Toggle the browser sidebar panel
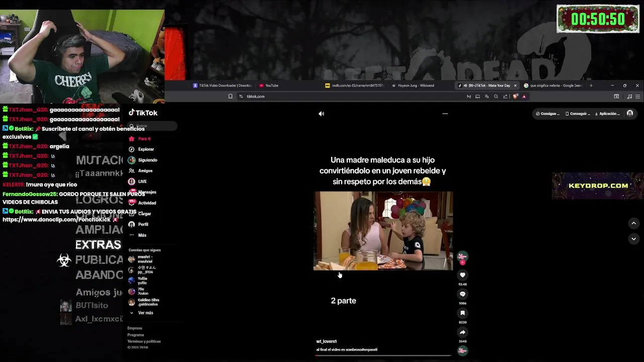The height and width of the screenshot is (362, 644). pyautogui.click(x=616, y=97)
